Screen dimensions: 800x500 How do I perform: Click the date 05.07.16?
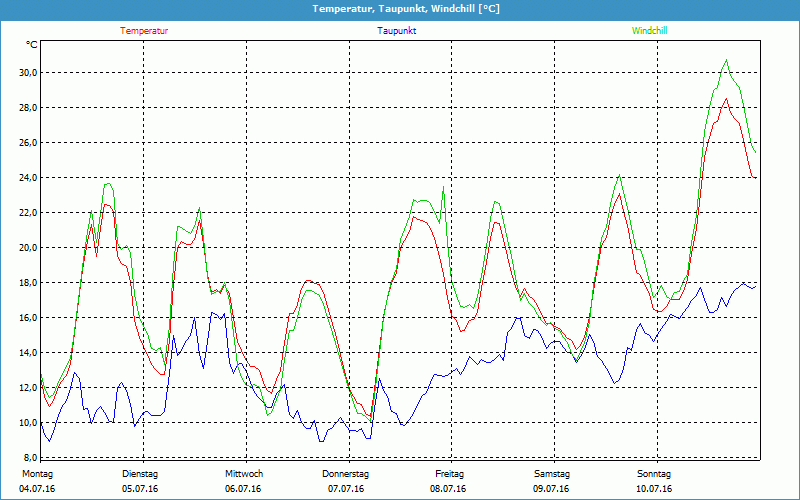click(140, 489)
